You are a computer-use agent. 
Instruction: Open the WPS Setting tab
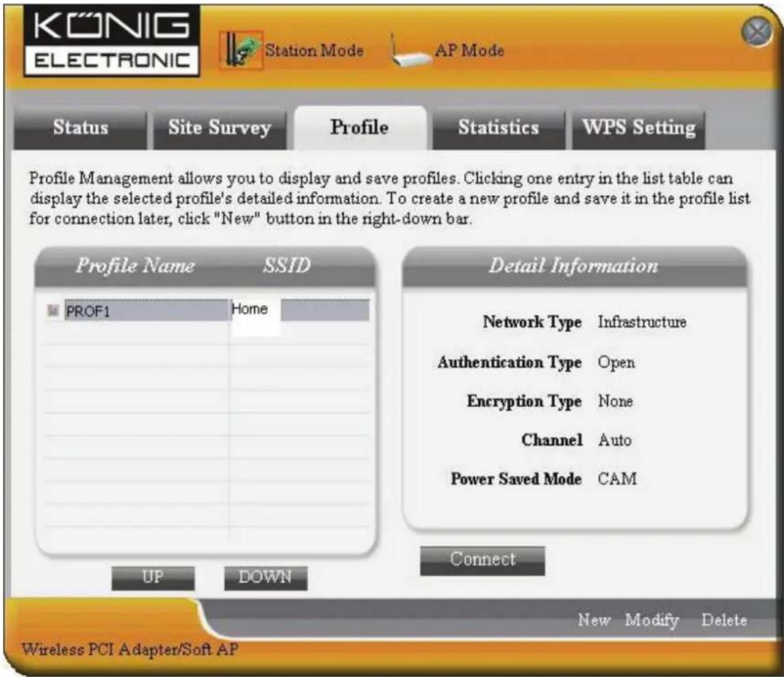638,127
